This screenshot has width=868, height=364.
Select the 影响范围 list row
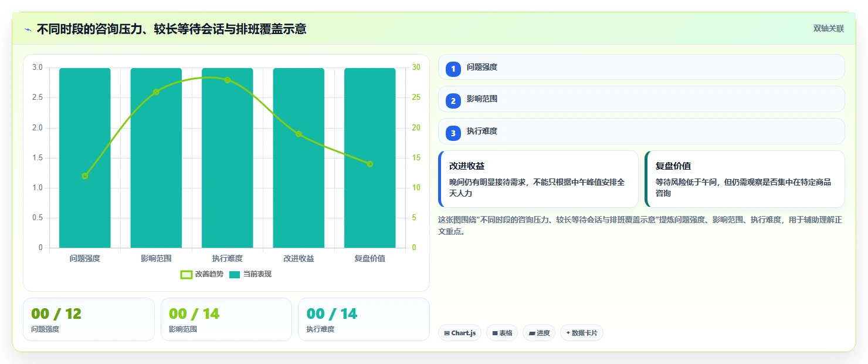(x=642, y=99)
